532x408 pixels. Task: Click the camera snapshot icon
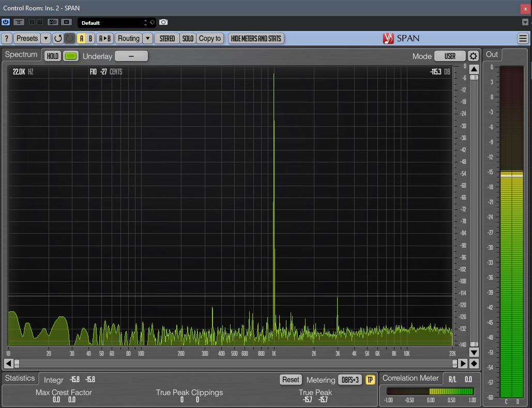[163, 22]
